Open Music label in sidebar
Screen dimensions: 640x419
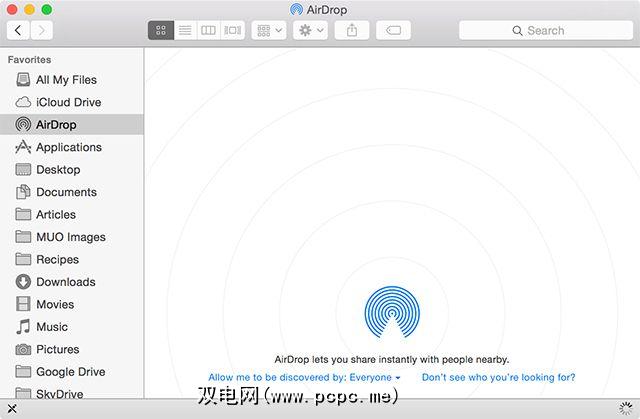point(52,327)
